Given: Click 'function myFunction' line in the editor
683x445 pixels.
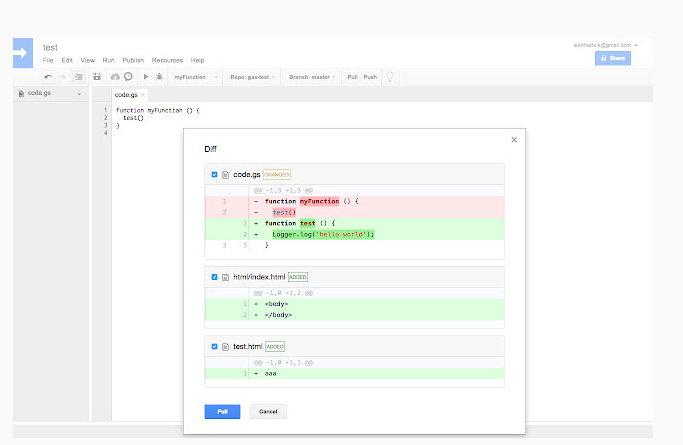Looking at the screenshot, I should click(158, 111).
